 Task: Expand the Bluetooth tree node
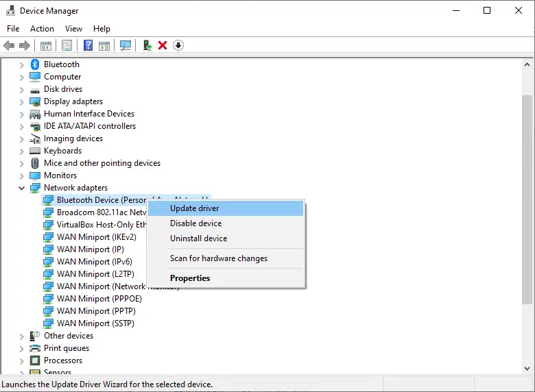pyautogui.click(x=21, y=65)
